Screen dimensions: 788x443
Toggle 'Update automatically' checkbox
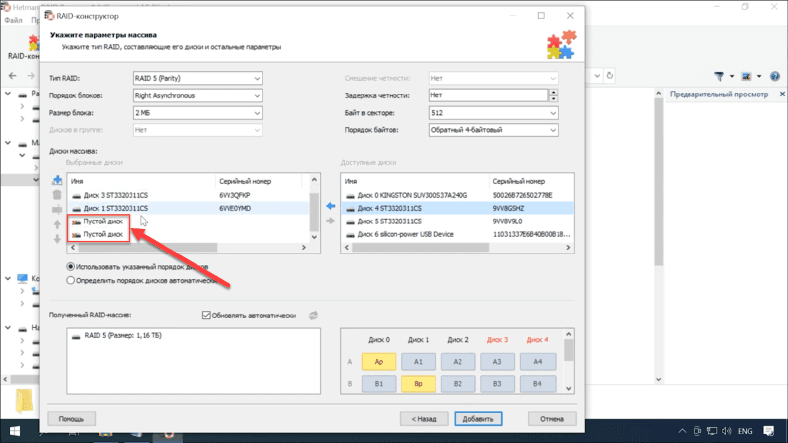[x=206, y=315]
